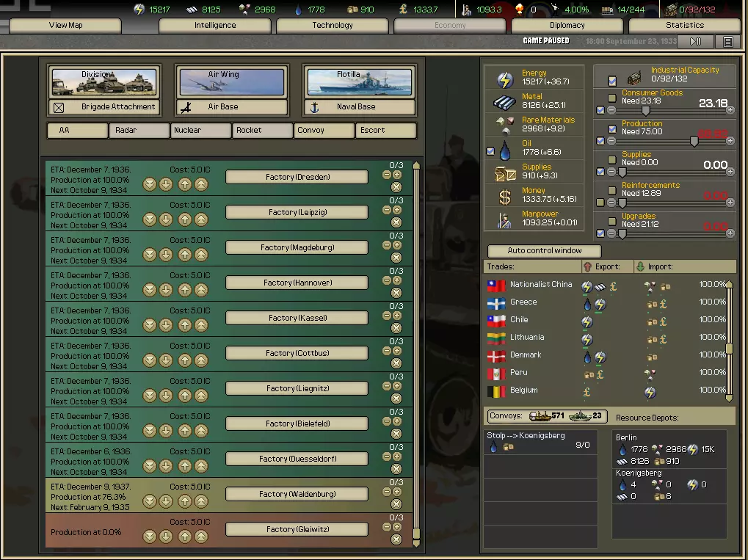Open the Technology tab
The image size is (748, 560).
pyautogui.click(x=333, y=25)
